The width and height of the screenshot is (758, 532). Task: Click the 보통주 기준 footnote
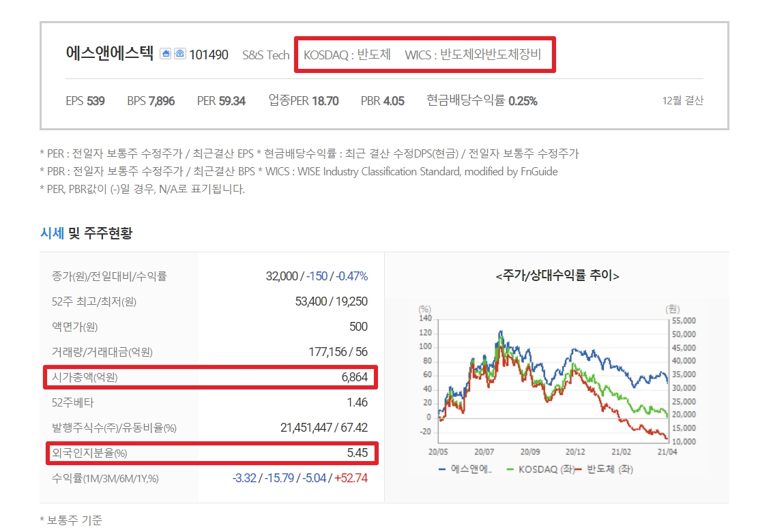71,520
